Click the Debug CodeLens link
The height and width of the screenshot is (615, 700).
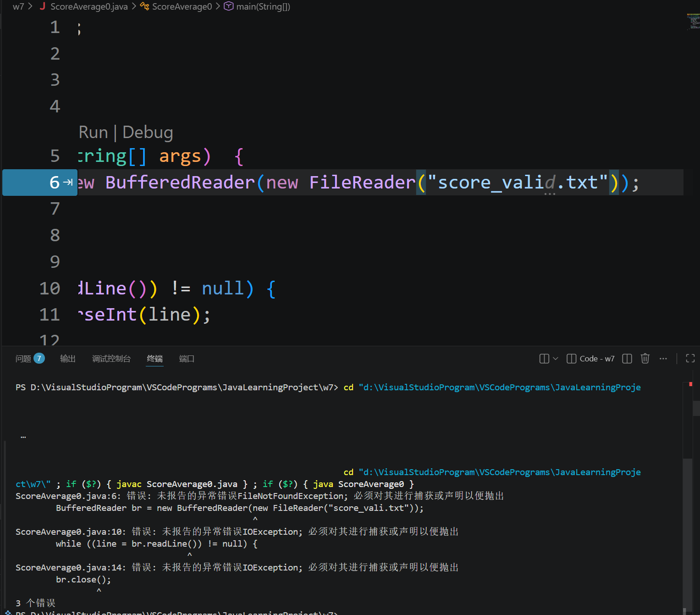click(x=148, y=133)
